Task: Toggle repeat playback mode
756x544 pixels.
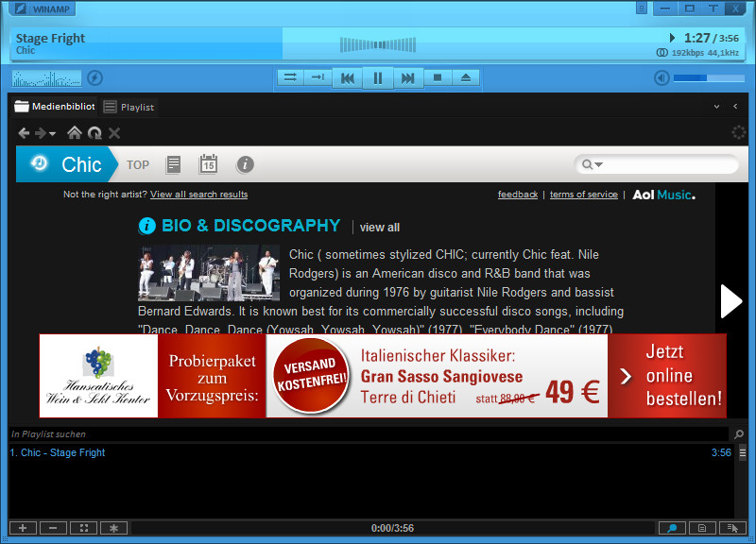Action: (x=318, y=77)
